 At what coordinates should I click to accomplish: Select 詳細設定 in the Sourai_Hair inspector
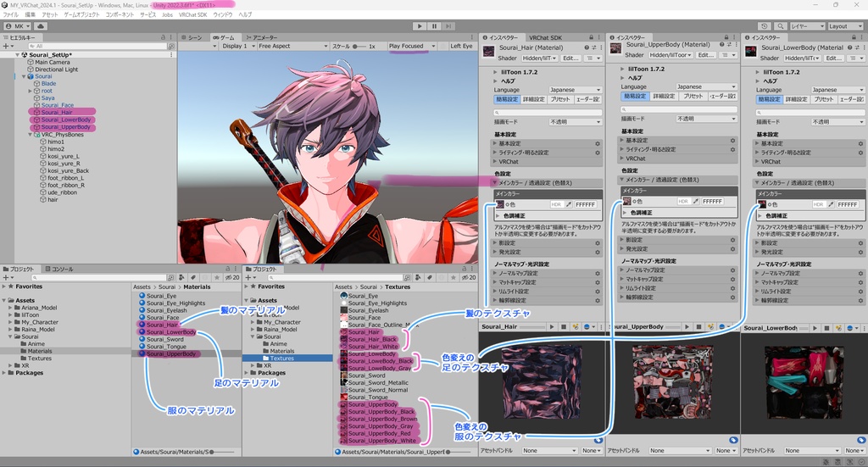tap(534, 99)
